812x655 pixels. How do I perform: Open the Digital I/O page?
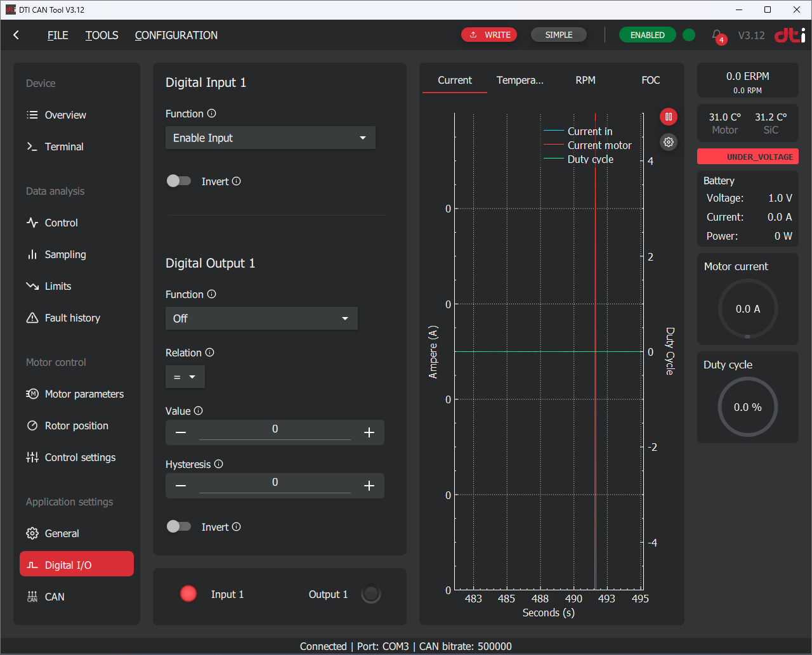pos(77,564)
